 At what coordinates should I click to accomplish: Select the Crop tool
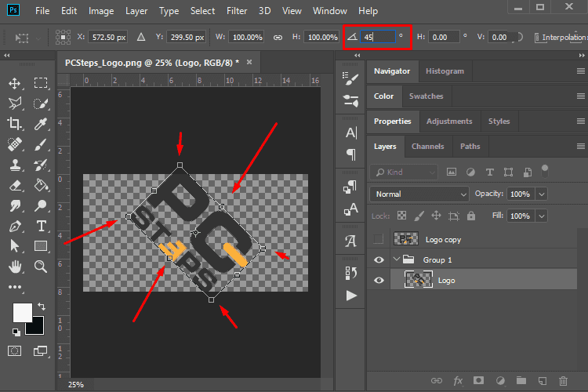(x=15, y=123)
